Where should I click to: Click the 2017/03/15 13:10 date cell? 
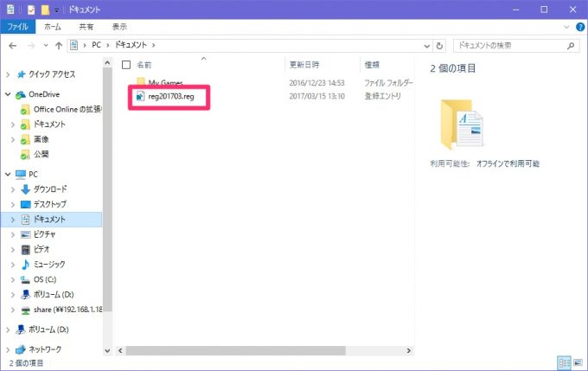point(316,96)
